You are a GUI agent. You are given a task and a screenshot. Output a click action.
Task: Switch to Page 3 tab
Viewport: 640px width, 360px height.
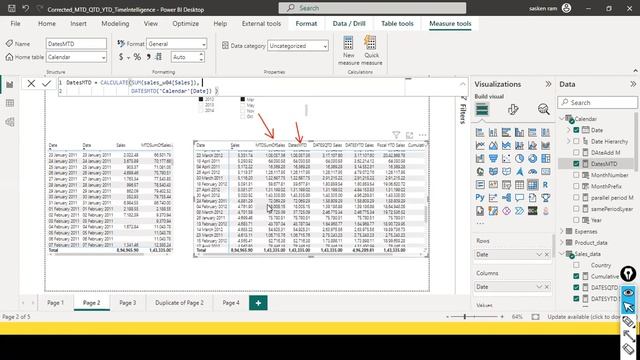[128, 303]
